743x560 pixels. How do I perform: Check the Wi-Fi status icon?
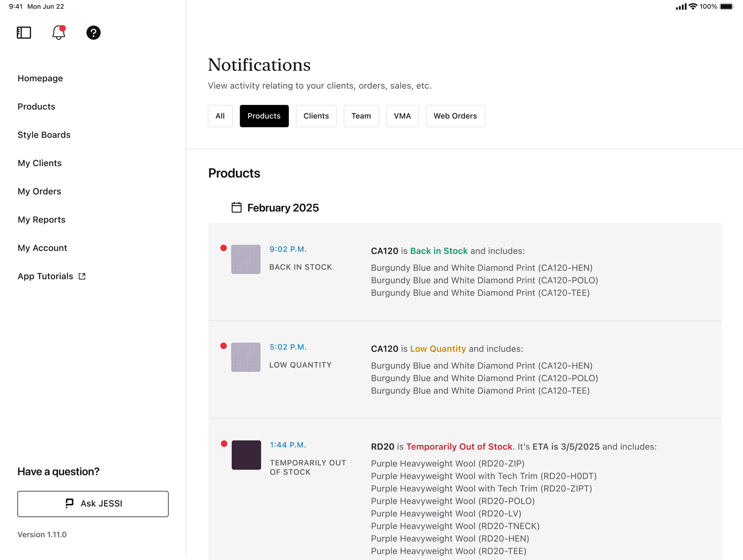pyautogui.click(x=693, y=7)
